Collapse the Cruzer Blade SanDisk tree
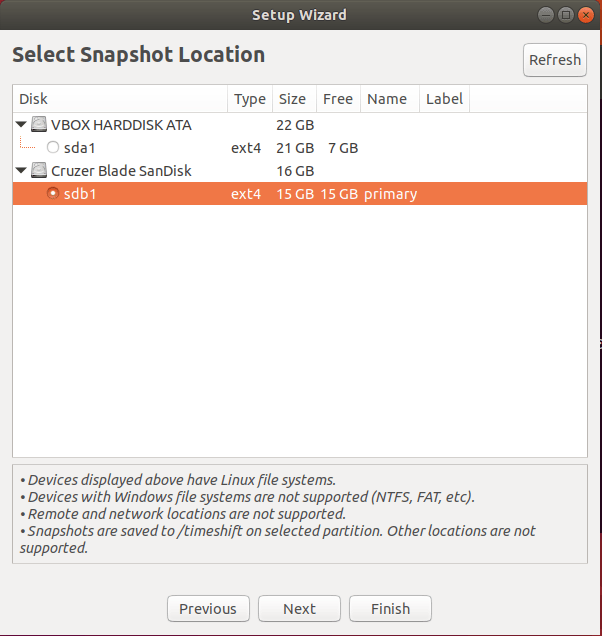The height and width of the screenshot is (636, 602). 22,171
